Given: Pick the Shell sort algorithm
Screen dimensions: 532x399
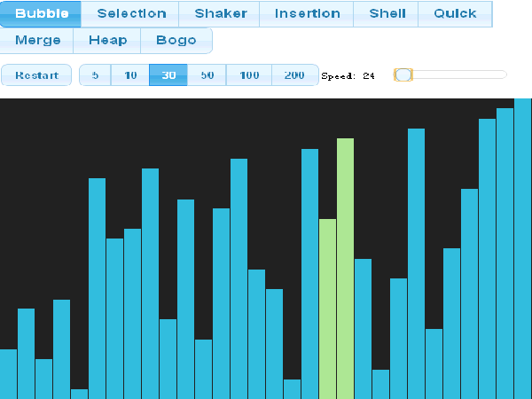Looking at the screenshot, I should click(x=387, y=14).
